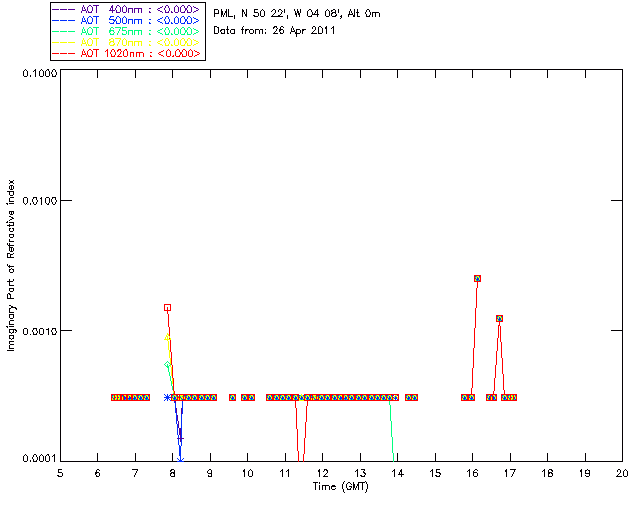Click the AOT 870nm legend entry
The image size is (640, 512).
(x=127, y=42)
